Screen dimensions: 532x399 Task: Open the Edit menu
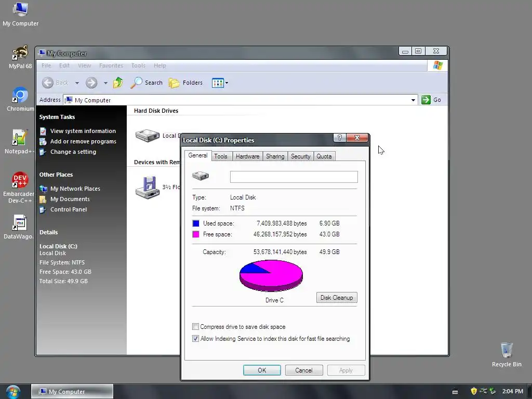pyautogui.click(x=64, y=65)
